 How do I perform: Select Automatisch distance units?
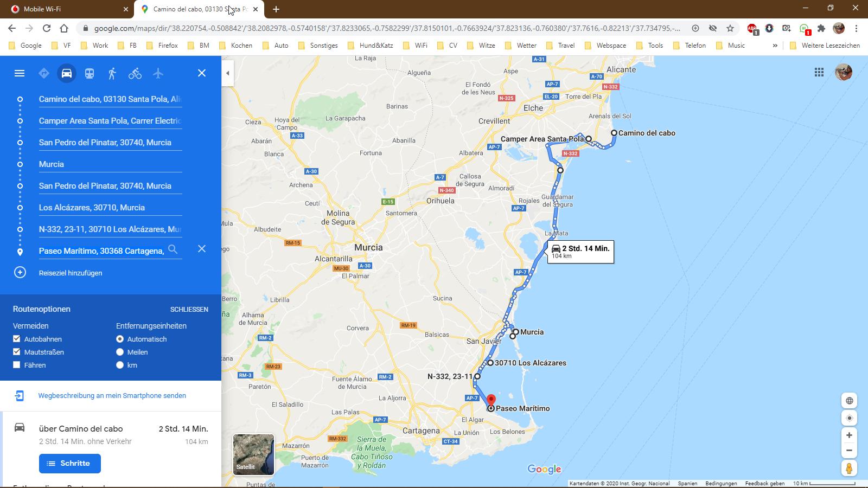point(120,339)
